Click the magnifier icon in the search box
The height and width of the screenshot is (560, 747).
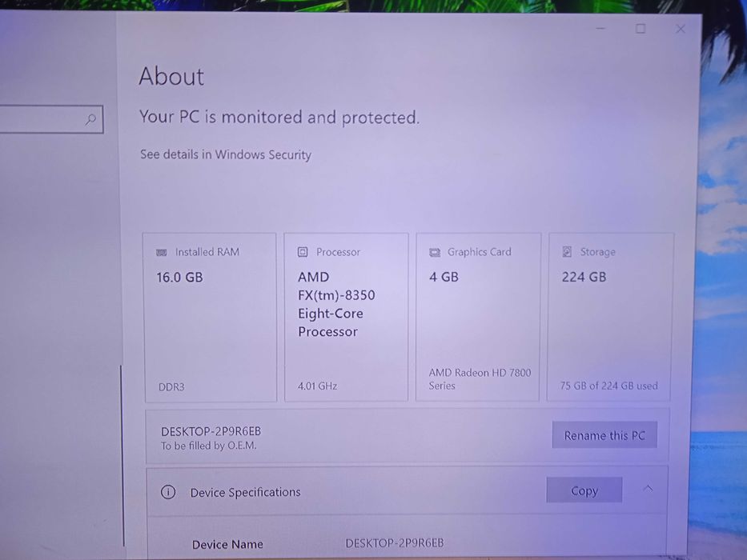tap(90, 120)
